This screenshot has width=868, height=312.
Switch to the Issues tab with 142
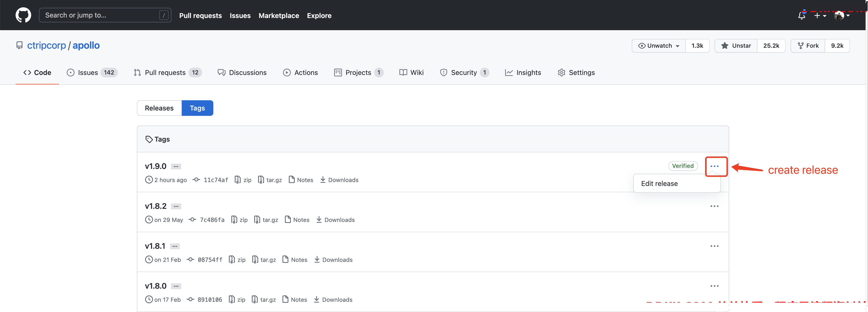tap(92, 73)
